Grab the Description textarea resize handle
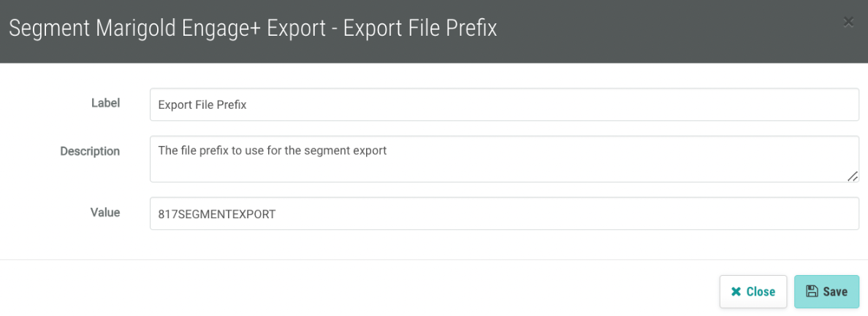868x316 pixels. tap(853, 176)
